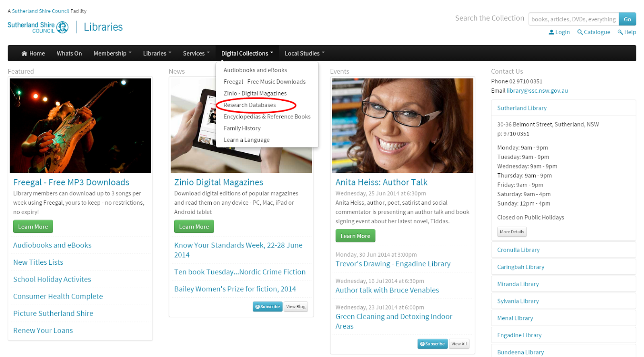Open Zinio Digital Magazines heading link
This screenshot has height=357, width=644.
coord(219,183)
